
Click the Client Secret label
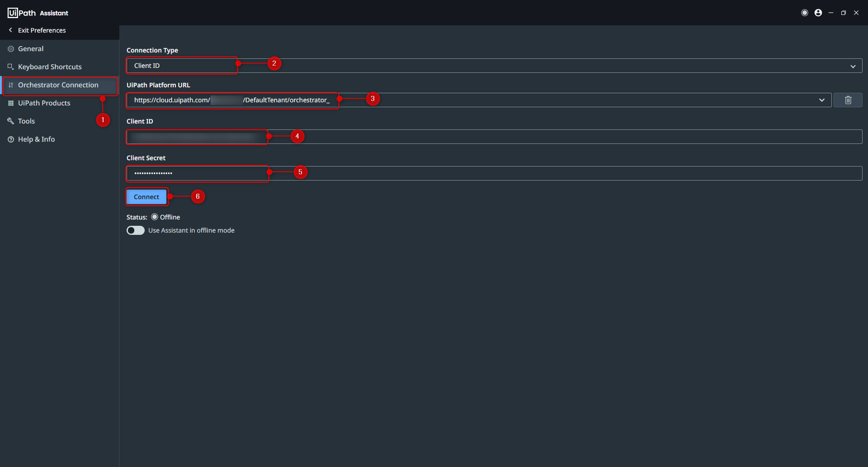click(146, 158)
